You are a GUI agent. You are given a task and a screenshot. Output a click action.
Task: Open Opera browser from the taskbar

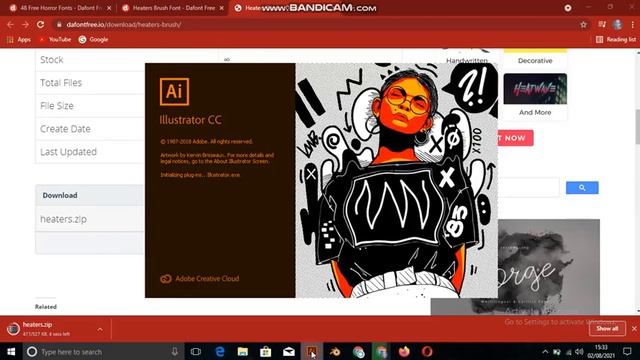click(427, 351)
